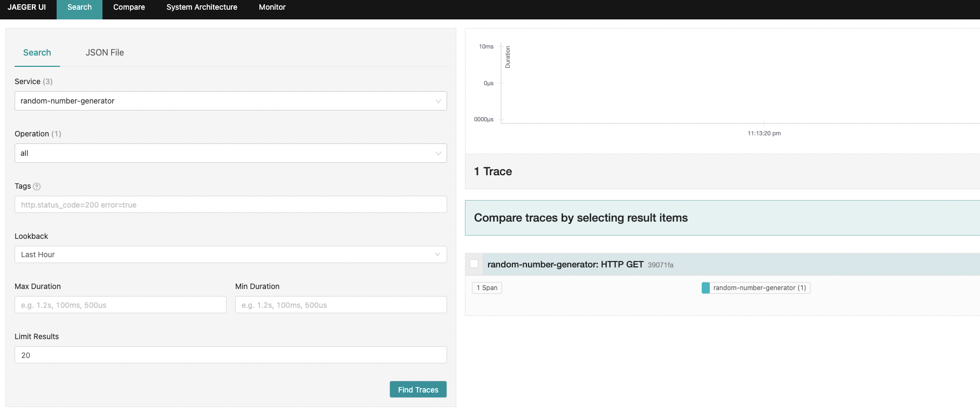
Task: Focus the Tags input field
Action: pos(230,204)
